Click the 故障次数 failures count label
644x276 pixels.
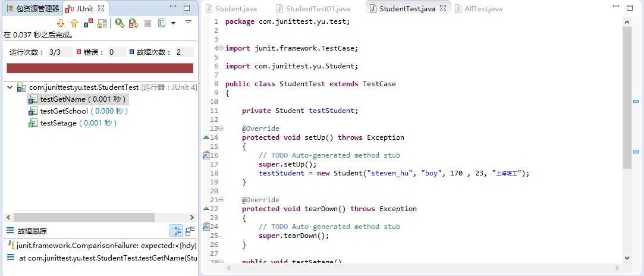(x=153, y=52)
